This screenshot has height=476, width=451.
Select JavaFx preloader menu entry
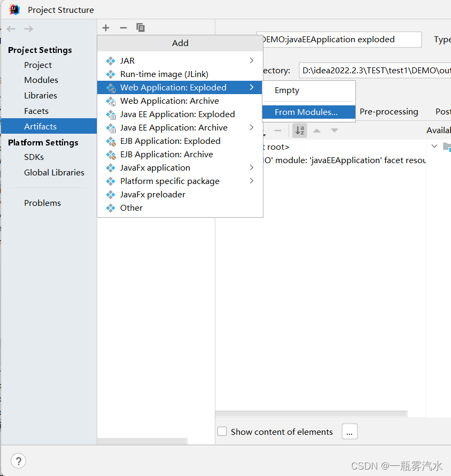[x=180, y=195]
